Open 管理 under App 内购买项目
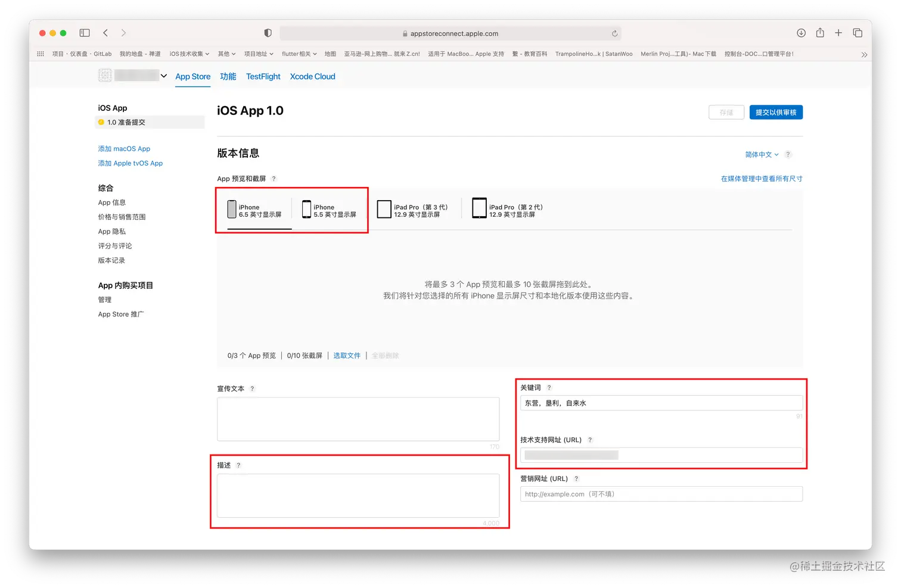The height and width of the screenshot is (588, 901). [105, 300]
